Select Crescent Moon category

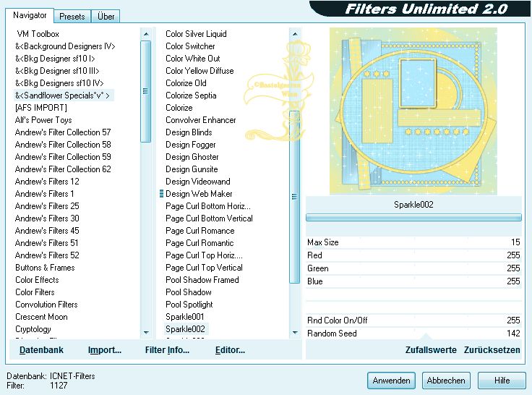point(41,317)
